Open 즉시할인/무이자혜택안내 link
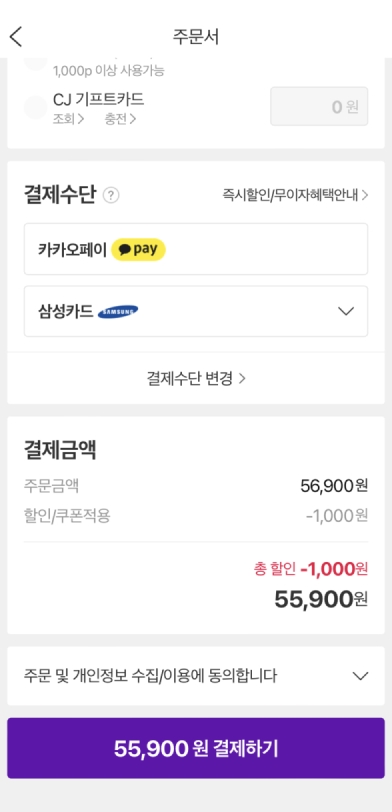 coord(295,195)
